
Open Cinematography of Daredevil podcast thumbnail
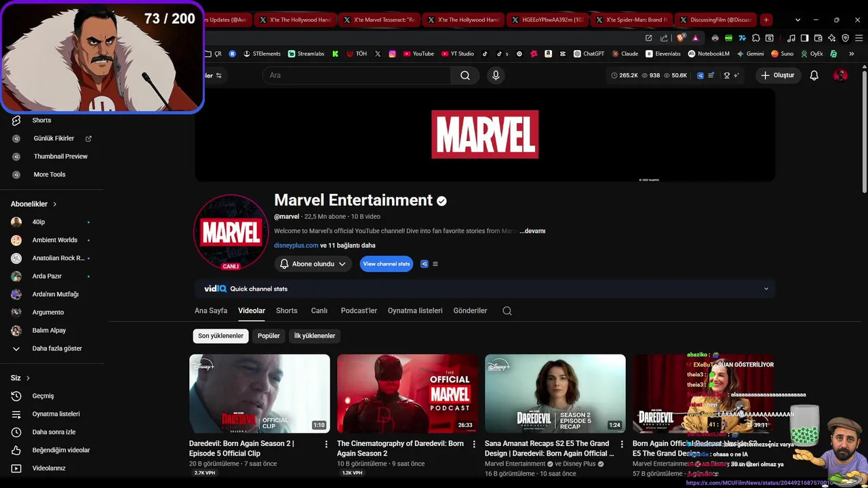click(x=408, y=394)
